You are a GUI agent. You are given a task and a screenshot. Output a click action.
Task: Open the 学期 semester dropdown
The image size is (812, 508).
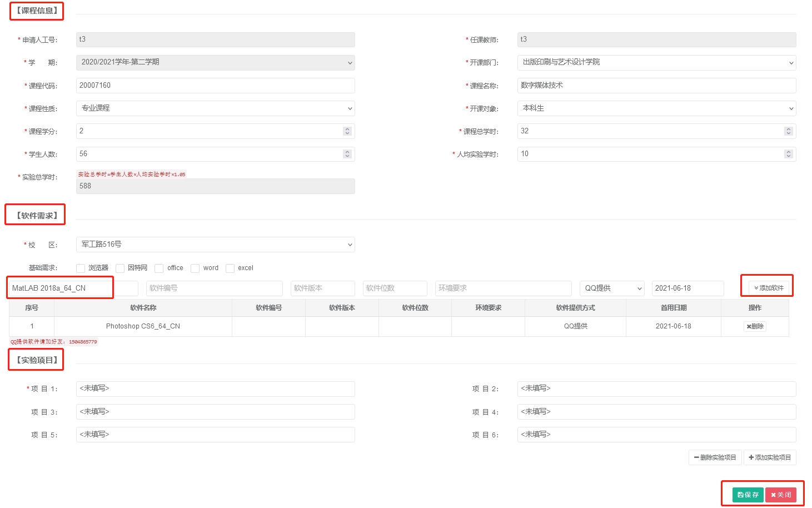pyautogui.click(x=215, y=63)
